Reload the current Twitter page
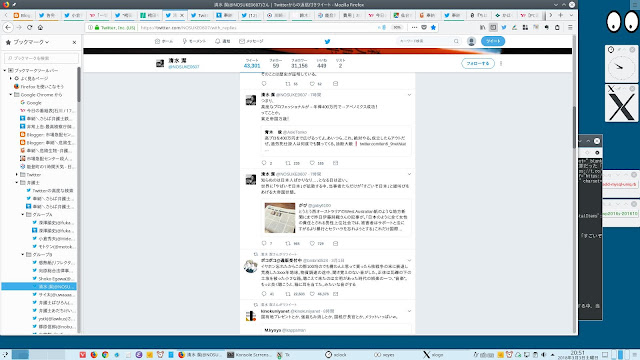 click(x=29, y=27)
